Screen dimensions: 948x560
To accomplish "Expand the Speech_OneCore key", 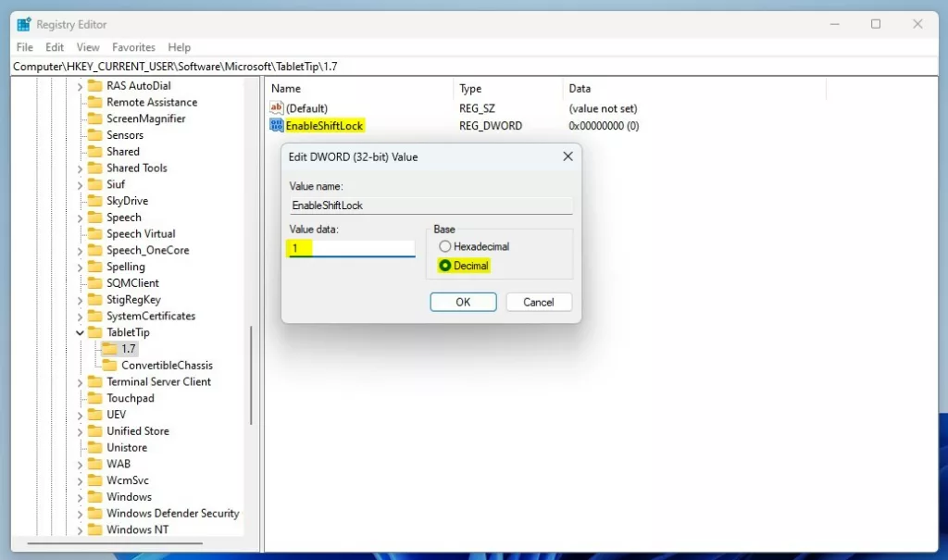I will point(80,250).
